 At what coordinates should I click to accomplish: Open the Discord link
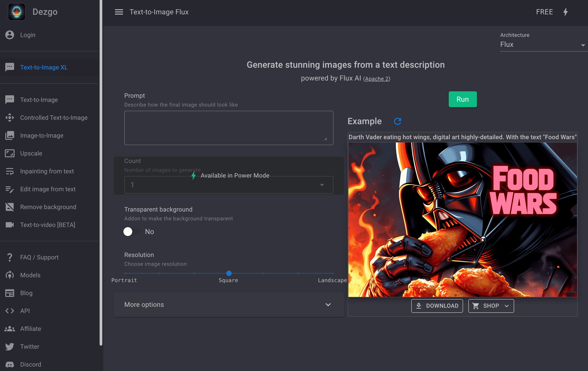coord(49,364)
